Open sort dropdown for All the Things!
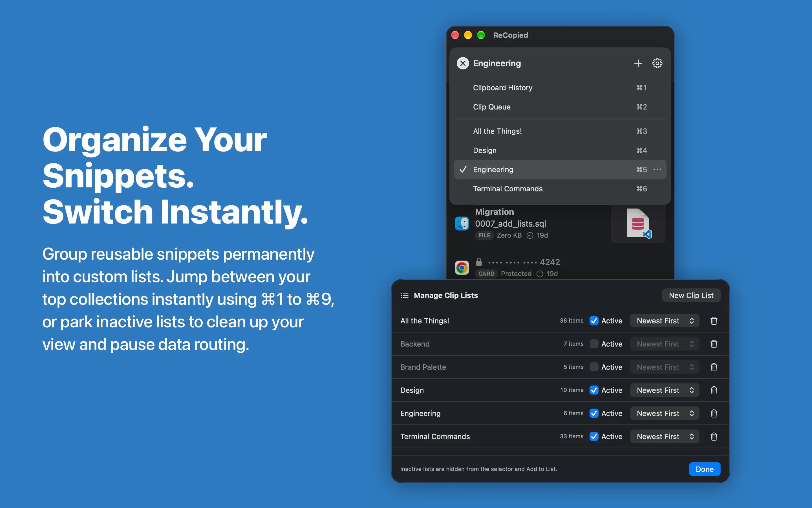The height and width of the screenshot is (508, 812). coord(664,321)
